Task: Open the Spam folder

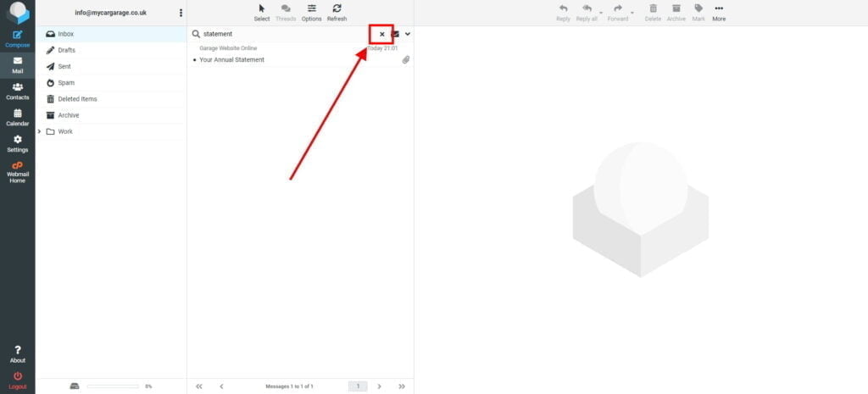Action: pos(111,82)
